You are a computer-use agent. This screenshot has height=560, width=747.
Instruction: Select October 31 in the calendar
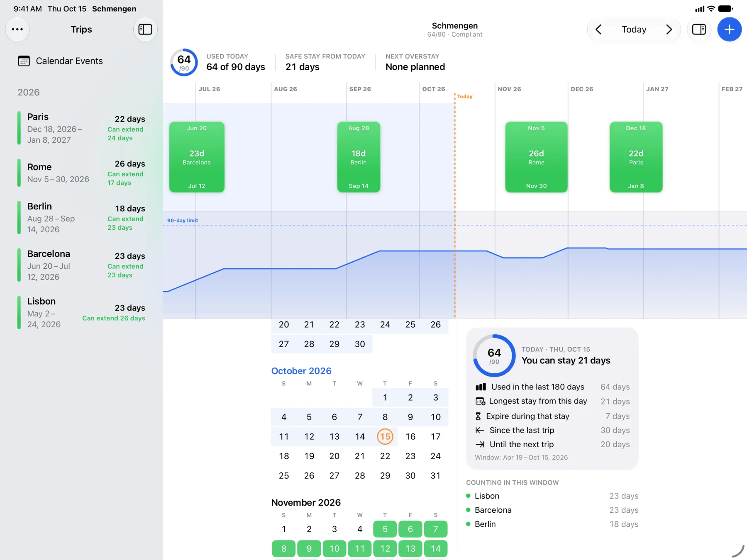pos(435,475)
